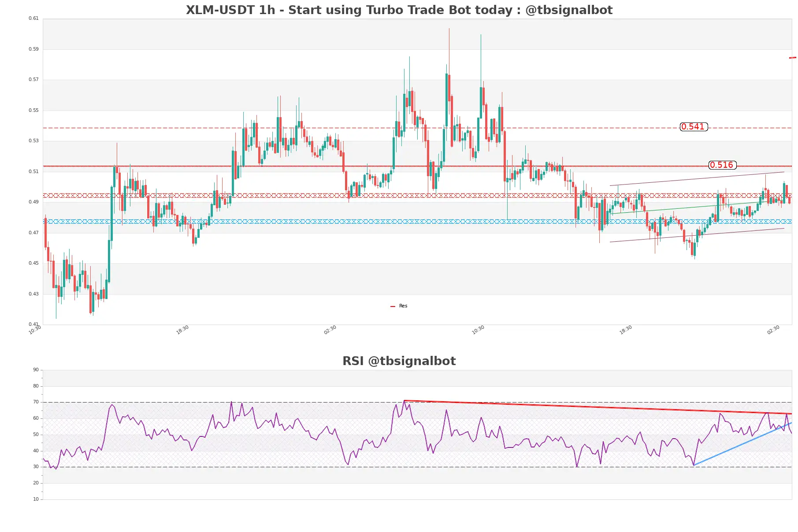Click the RSI 70 axis label

click(36, 402)
